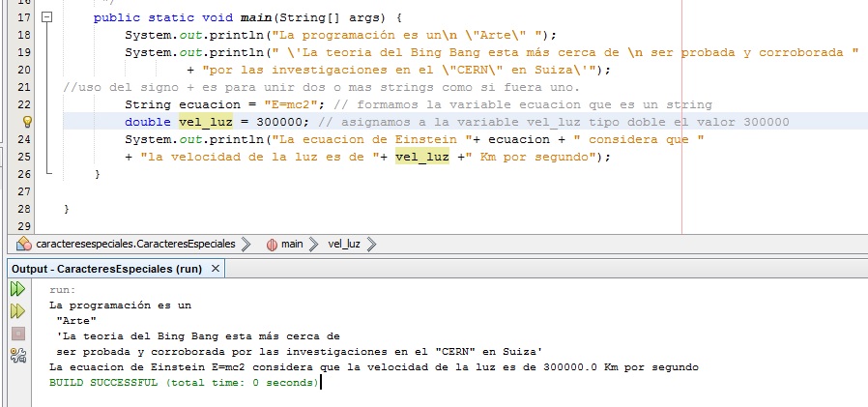
Task: Click the BUILD SUCCESSFUL line in output
Action: (184, 383)
